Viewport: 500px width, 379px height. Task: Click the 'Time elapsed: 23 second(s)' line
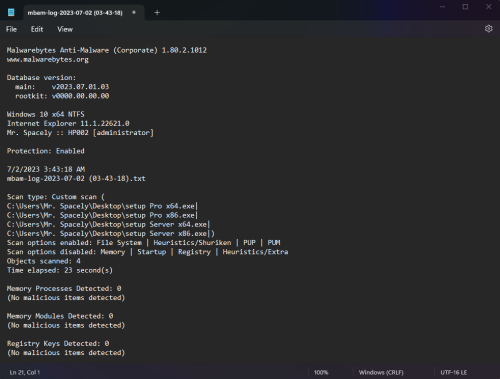click(60, 270)
